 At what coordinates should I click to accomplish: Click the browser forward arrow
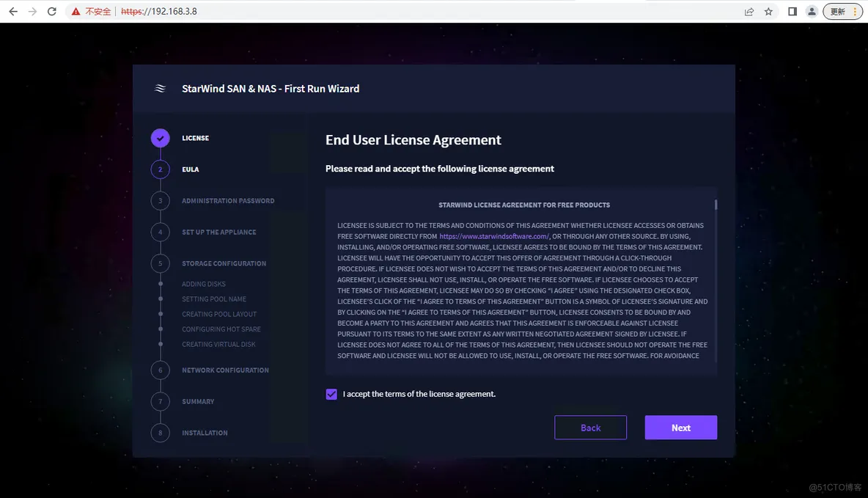[32, 11]
